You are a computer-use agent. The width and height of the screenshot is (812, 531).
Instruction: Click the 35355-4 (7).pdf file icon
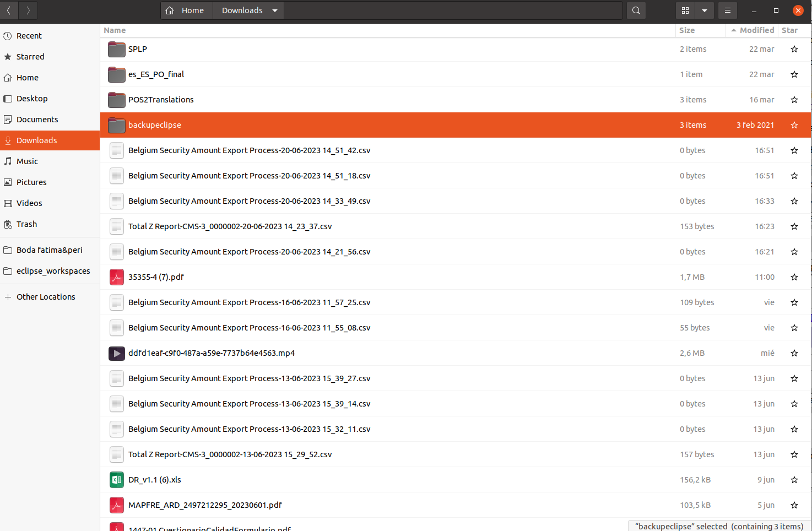[116, 277]
